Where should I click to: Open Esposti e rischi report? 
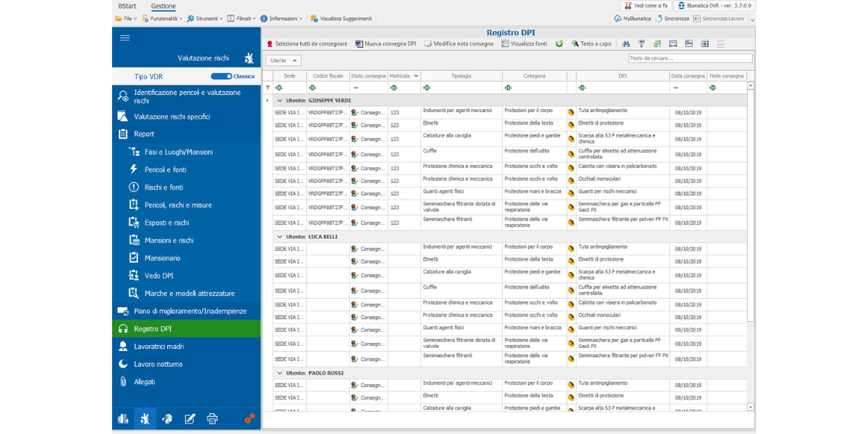[x=187, y=223]
